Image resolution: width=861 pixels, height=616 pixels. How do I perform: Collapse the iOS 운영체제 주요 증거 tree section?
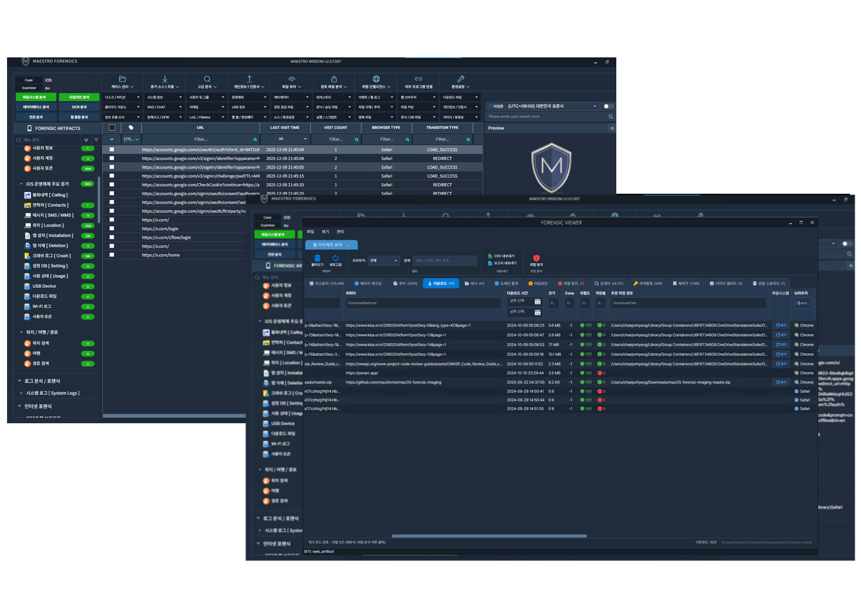tap(21, 184)
